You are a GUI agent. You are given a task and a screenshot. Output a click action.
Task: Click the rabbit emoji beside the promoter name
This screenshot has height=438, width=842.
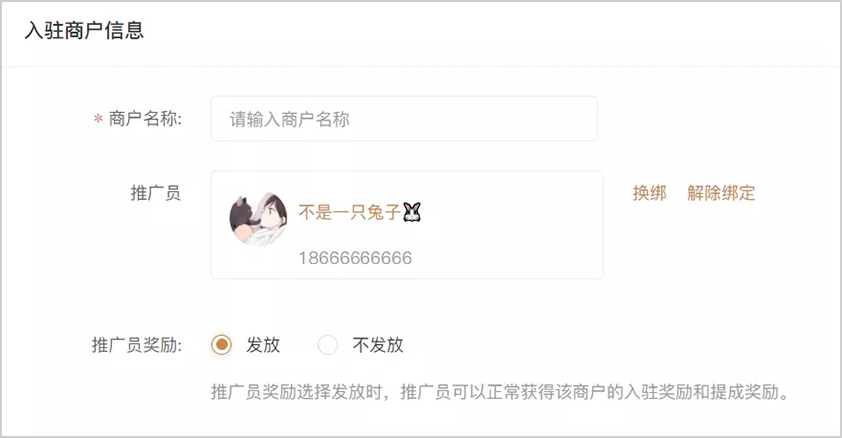click(x=412, y=212)
